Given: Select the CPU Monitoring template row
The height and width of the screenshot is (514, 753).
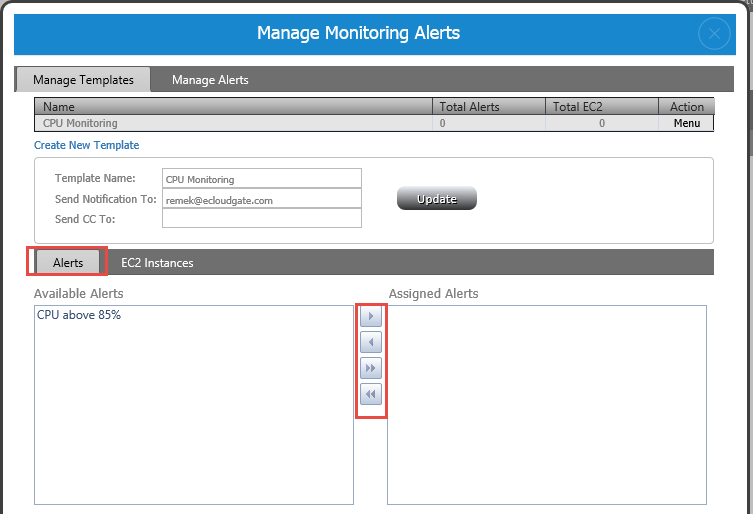Looking at the screenshot, I should tap(374, 123).
